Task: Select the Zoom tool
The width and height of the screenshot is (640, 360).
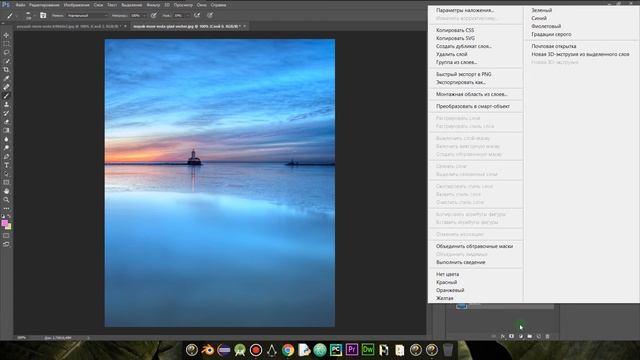Action: pos(6,200)
